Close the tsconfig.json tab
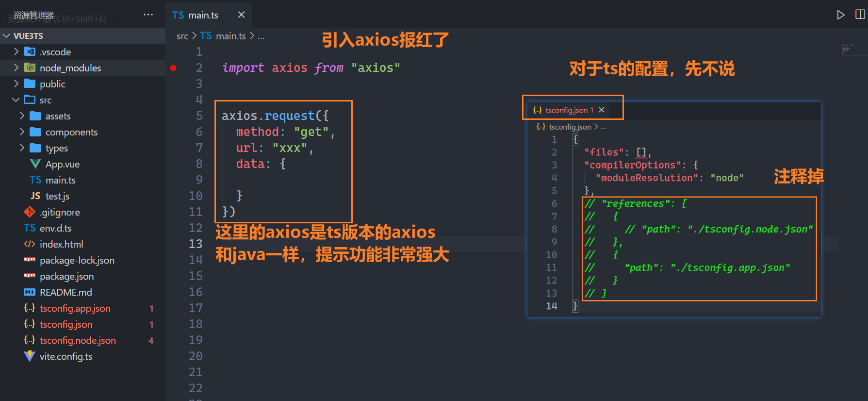Screen dimensions: 868x401 click(602, 110)
